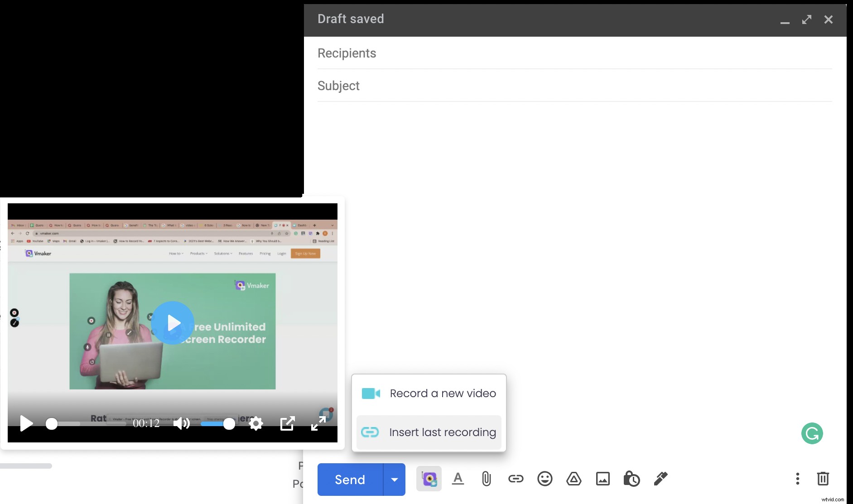This screenshot has width=853, height=504.
Task: Show text formatting options
Action: click(x=458, y=479)
